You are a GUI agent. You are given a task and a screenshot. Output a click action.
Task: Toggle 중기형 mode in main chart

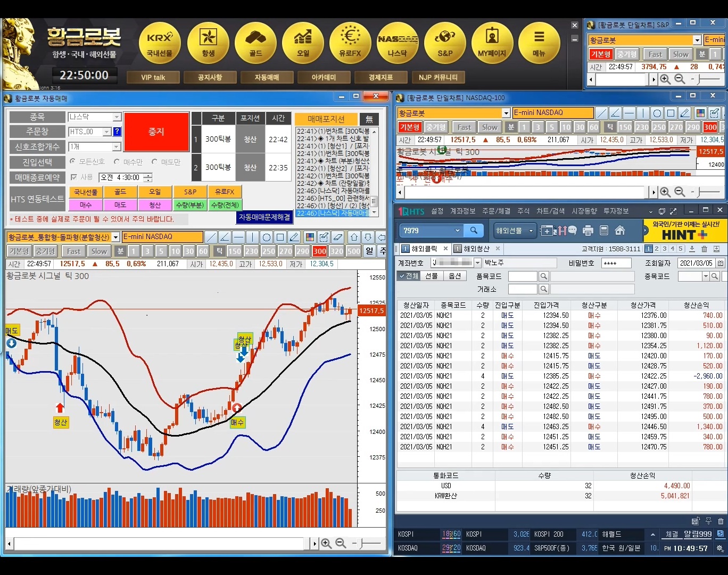(45, 251)
